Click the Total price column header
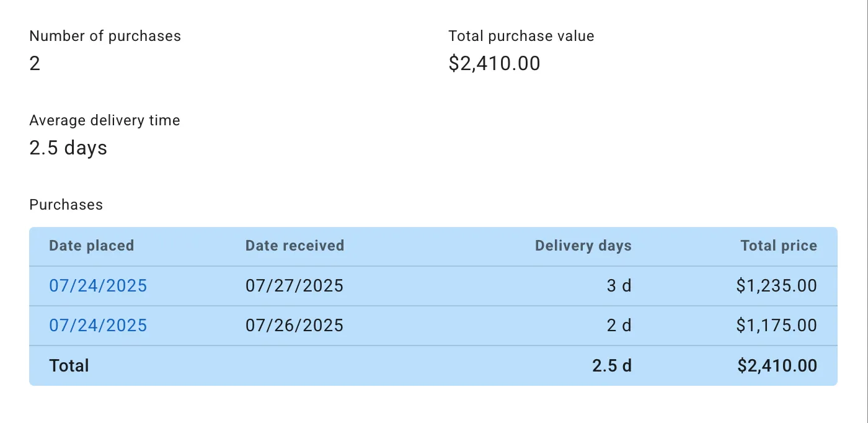The height and width of the screenshot is (423, 868). 779,246
